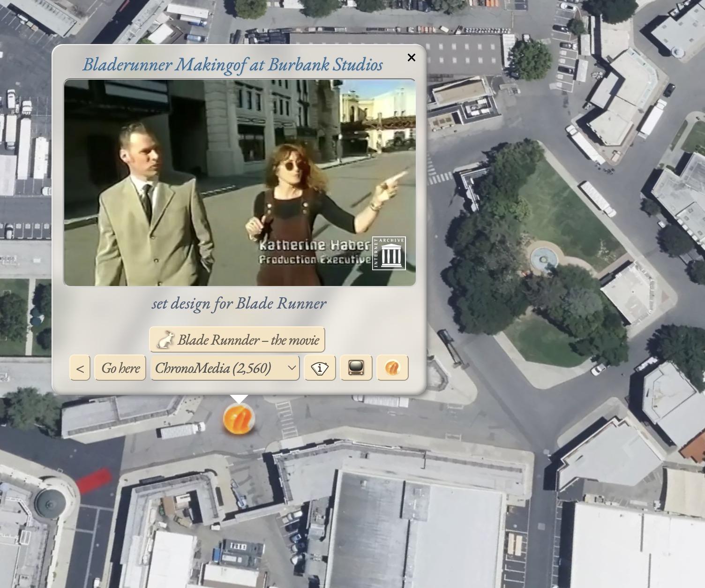Viewport: 705px width, 588px height.
Task: Play the Katherine Haber video thumbnail
Action: coord(240,182)
